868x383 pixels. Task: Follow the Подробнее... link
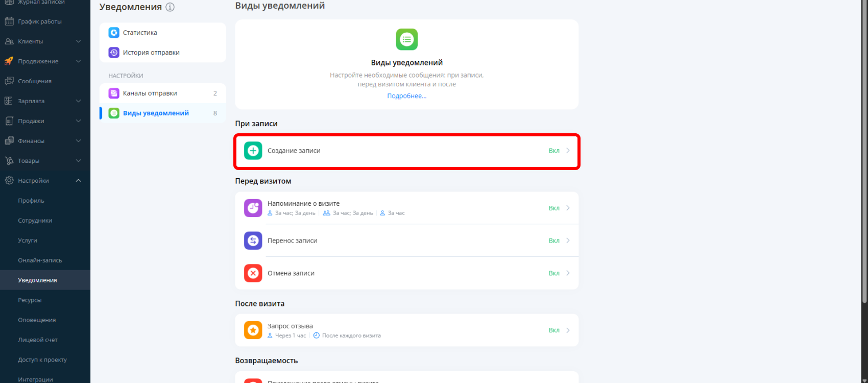(x=406, y=96)
